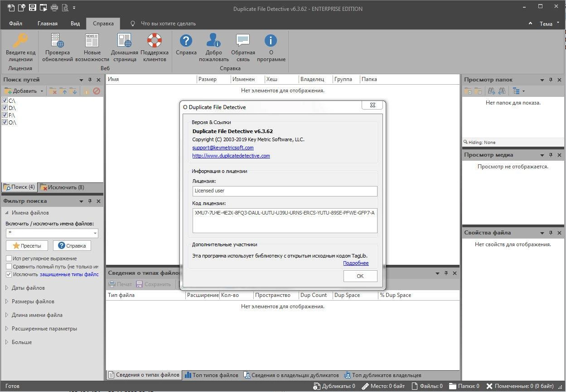Open the support@keymetricsoft.com link

223,148
